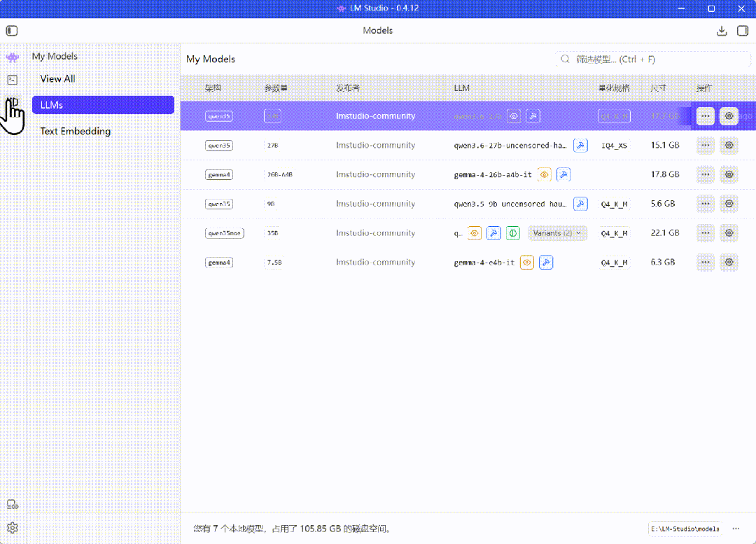Select the qwen3.5 9b uncensored model name
Screen dimensions: 756x544
point(510,204)
